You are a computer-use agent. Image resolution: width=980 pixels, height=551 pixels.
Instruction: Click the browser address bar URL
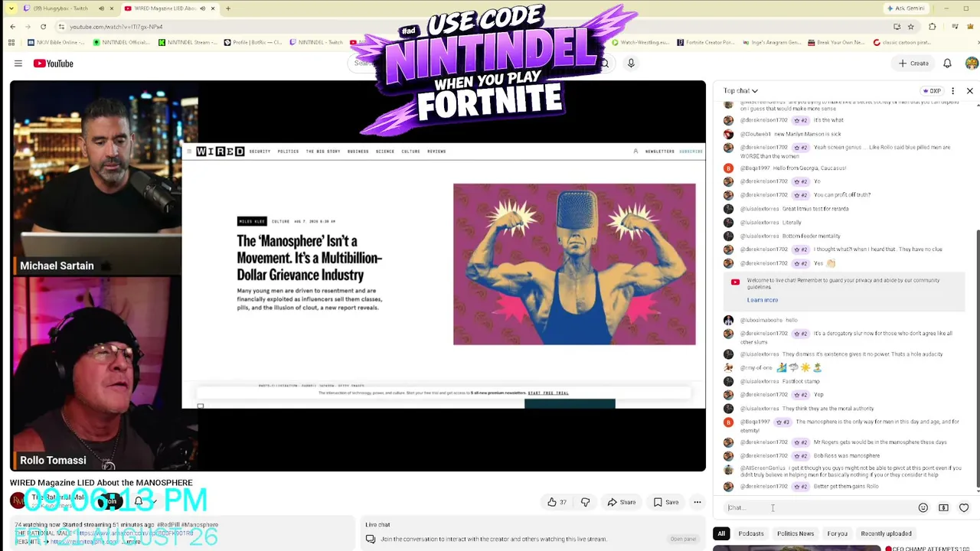pyautogui.click(x=116, y=27)
